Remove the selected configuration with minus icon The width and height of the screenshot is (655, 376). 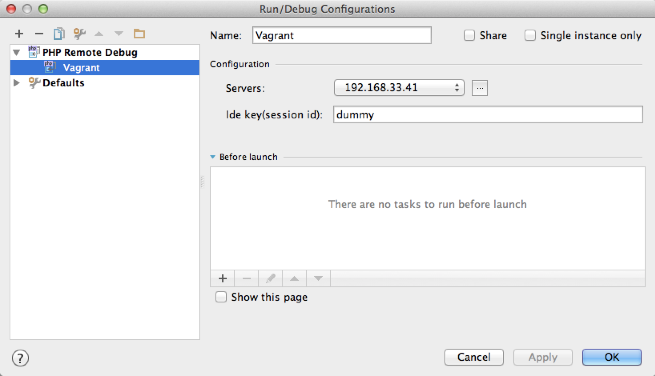click(x=39, y=34)
